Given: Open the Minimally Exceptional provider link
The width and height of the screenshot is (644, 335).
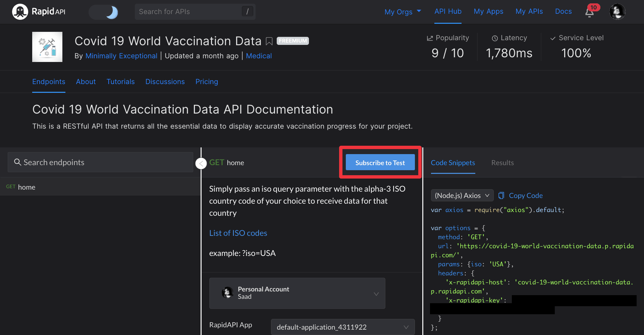Looking at the screenshot, I should tap(121, 56).
